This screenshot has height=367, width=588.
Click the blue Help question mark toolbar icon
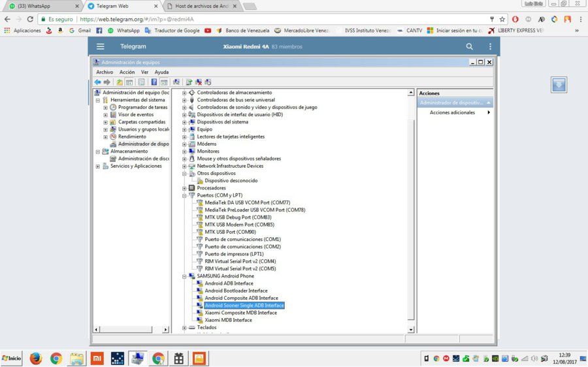coord(154,82)
